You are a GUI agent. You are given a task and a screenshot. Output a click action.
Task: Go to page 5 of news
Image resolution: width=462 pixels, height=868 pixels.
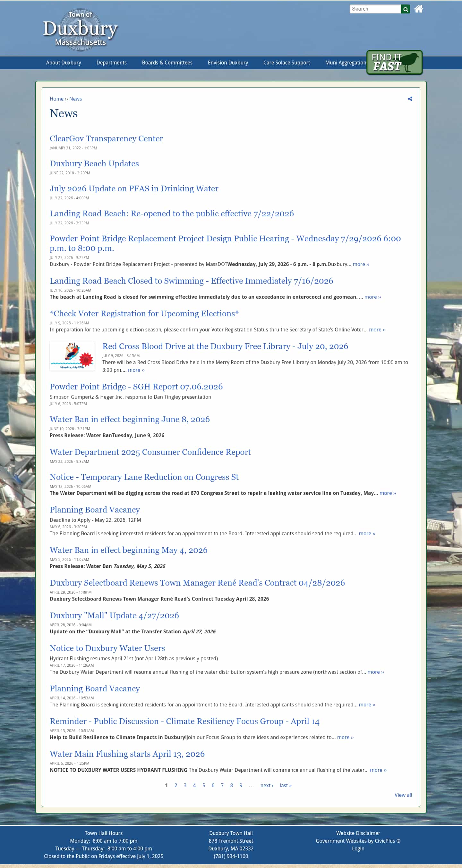pyautogui.click(x=204, y=785)
